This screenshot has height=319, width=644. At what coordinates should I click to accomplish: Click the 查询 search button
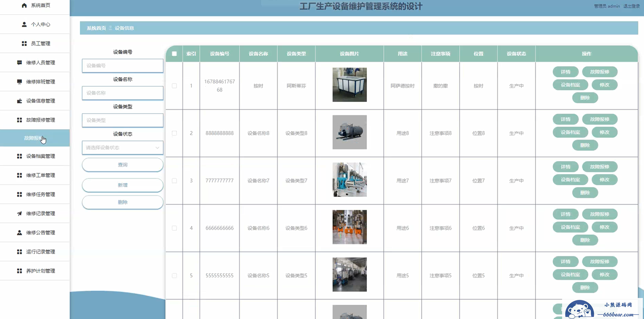122,165
